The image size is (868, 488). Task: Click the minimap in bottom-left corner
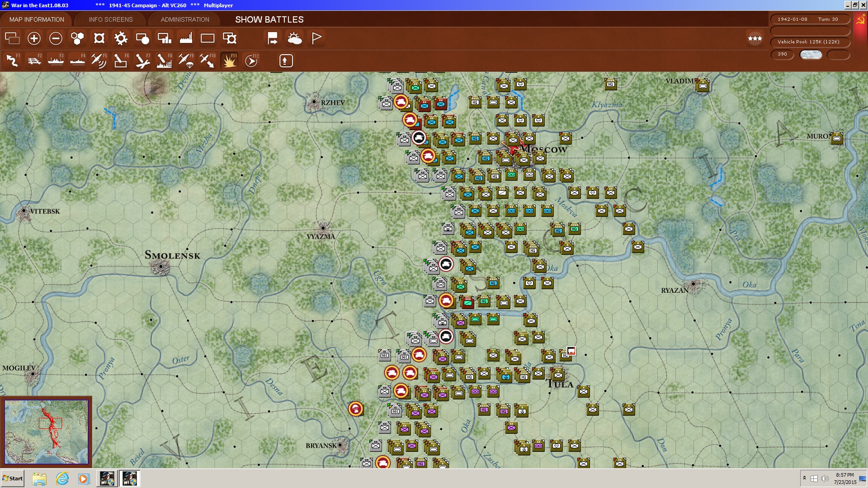click(46, 432)
